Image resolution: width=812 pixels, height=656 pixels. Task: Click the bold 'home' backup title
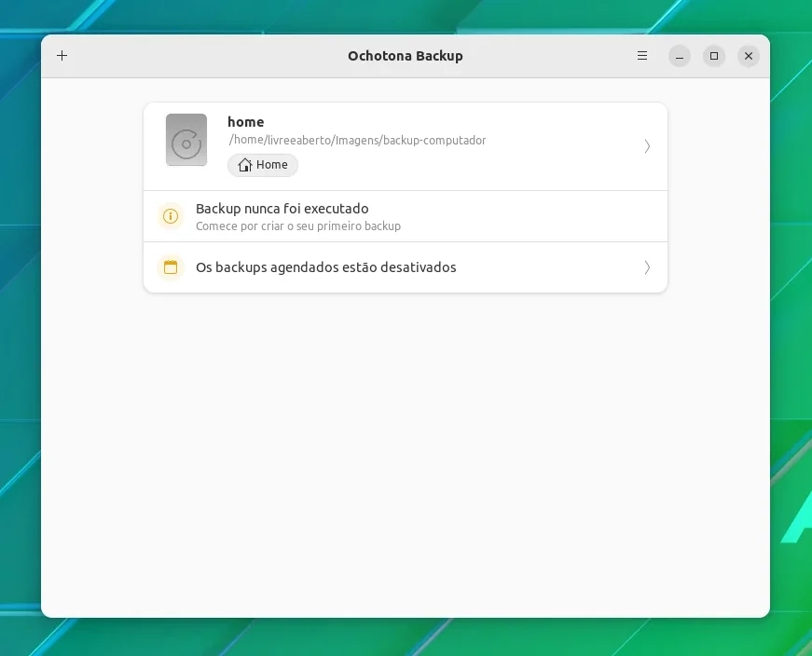[246, 122]
